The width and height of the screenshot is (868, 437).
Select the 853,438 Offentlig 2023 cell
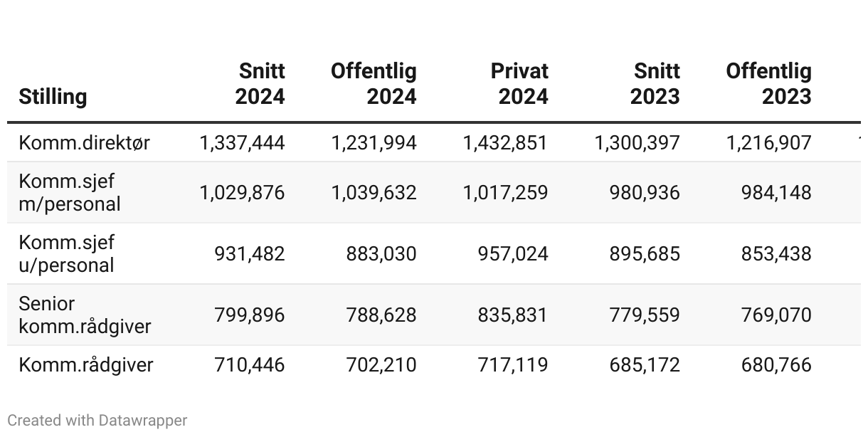776,253
